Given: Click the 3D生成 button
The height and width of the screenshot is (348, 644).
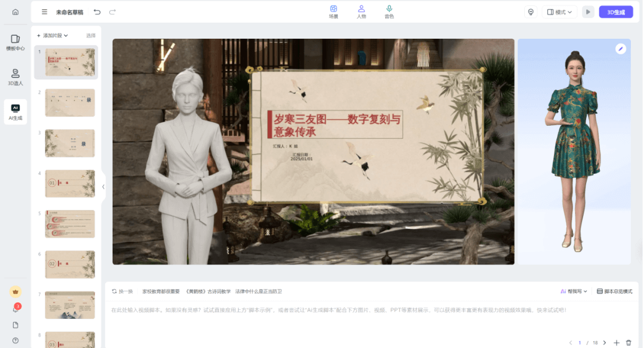Looking at the screenshot, I should pos(615,12).
